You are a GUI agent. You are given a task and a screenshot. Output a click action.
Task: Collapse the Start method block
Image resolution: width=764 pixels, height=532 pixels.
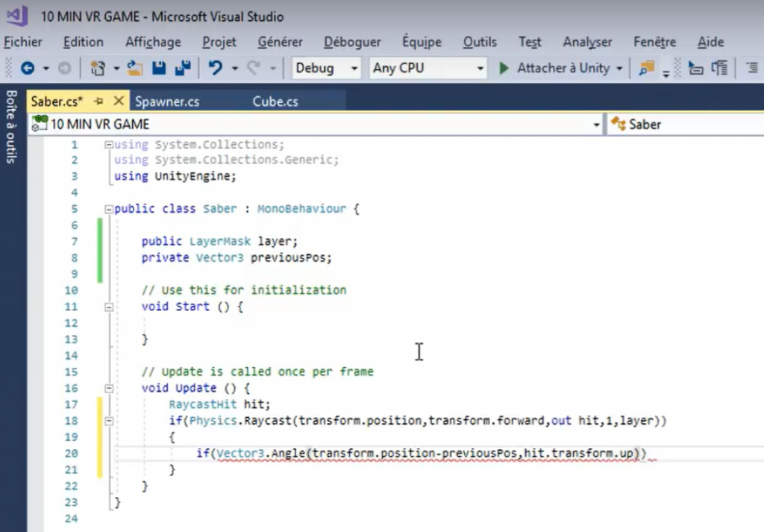(x=109, y=307)
